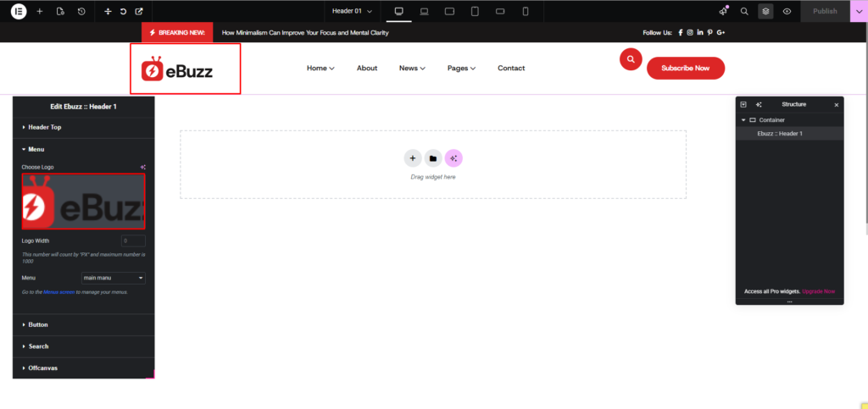Viewport: 868px width, 409px height.
Task: Click the Logo Width input field
Action: (133, 241)
